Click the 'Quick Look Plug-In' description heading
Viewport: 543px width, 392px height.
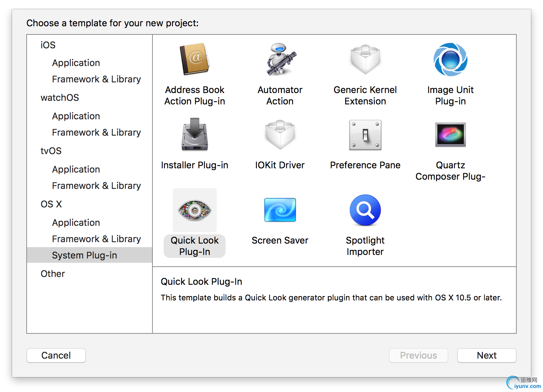pos(201,282)
